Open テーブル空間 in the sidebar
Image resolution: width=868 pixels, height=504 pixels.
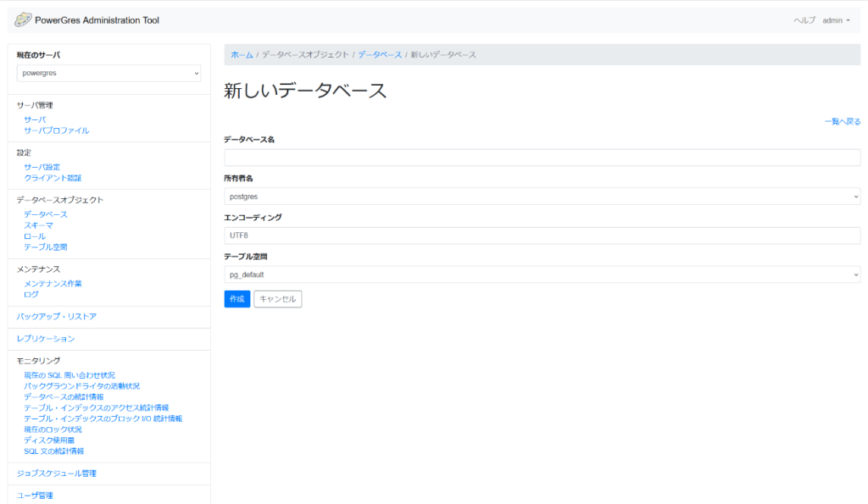46,247
